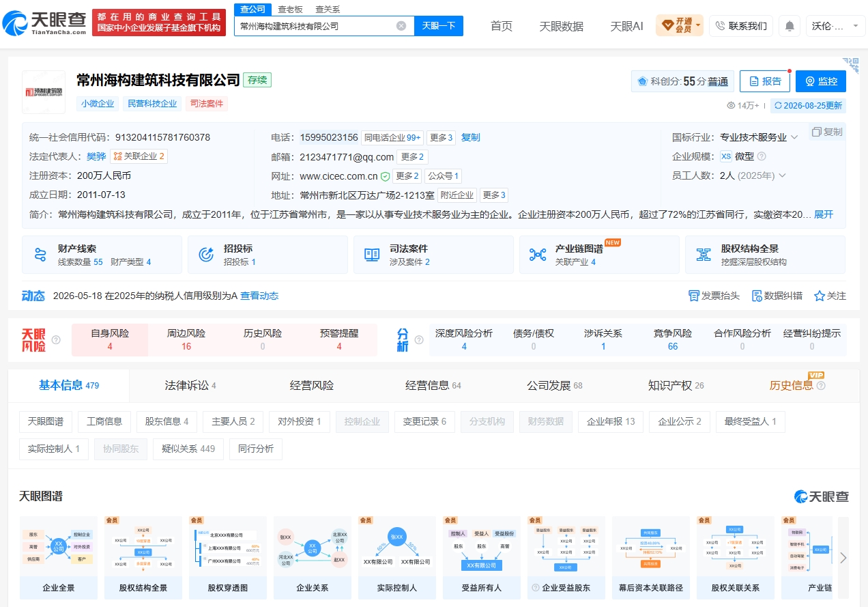Open 实际控制人 graph thumbnail
Image resolution: width=868 pixels, height=607 pixels.
[x=397, y=557]
